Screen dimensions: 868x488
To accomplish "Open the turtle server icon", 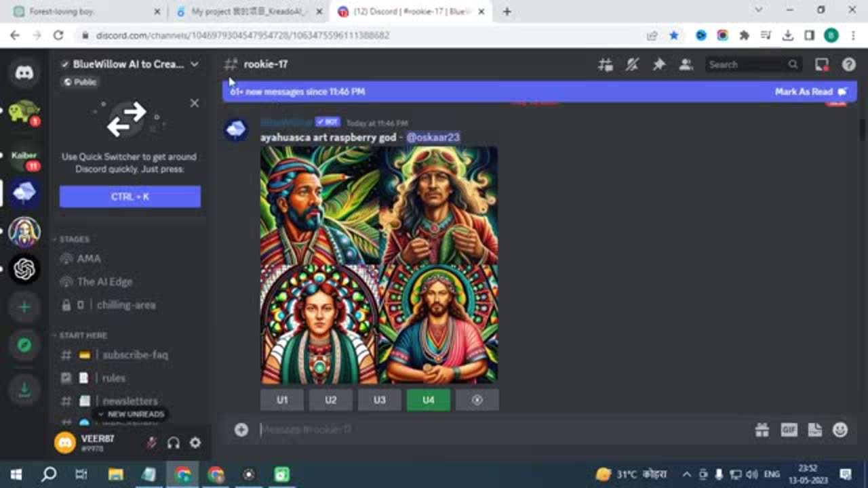I will click(x=24, y=112).
